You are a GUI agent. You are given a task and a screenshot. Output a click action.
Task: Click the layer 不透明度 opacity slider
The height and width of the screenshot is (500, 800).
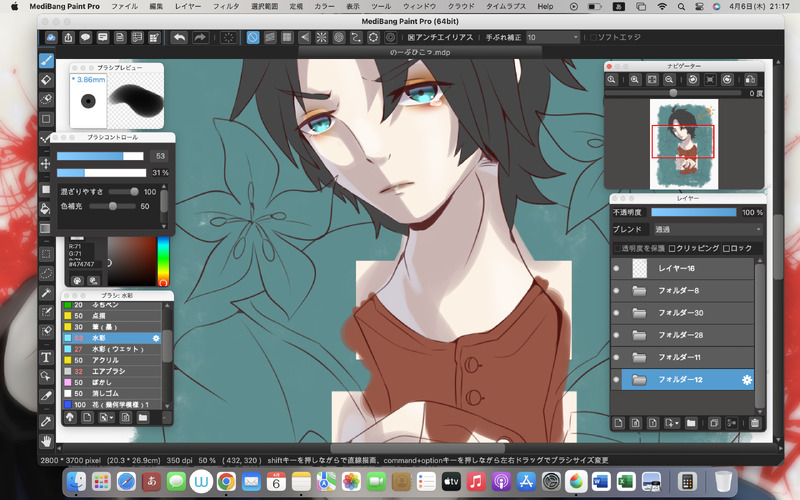point(694,212)
